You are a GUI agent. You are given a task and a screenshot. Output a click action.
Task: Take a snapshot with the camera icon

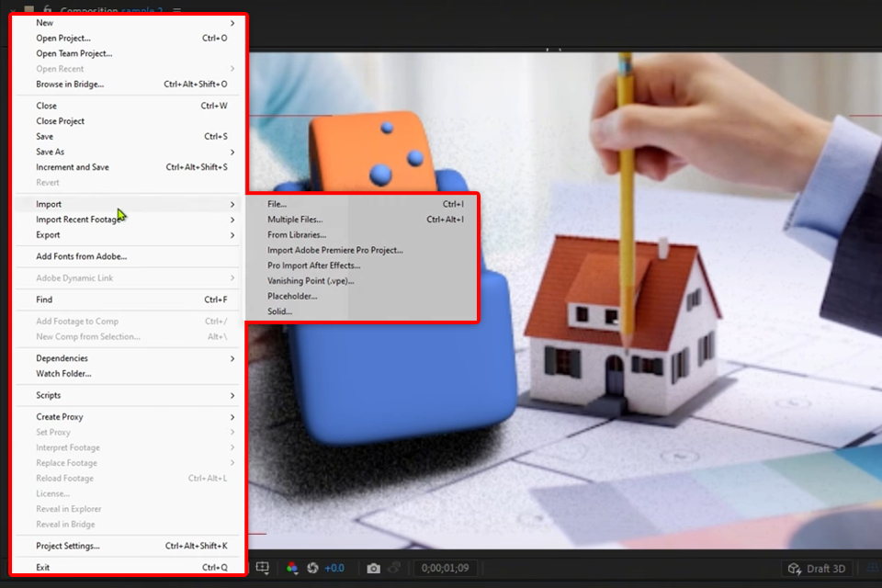tap(374, 569)
